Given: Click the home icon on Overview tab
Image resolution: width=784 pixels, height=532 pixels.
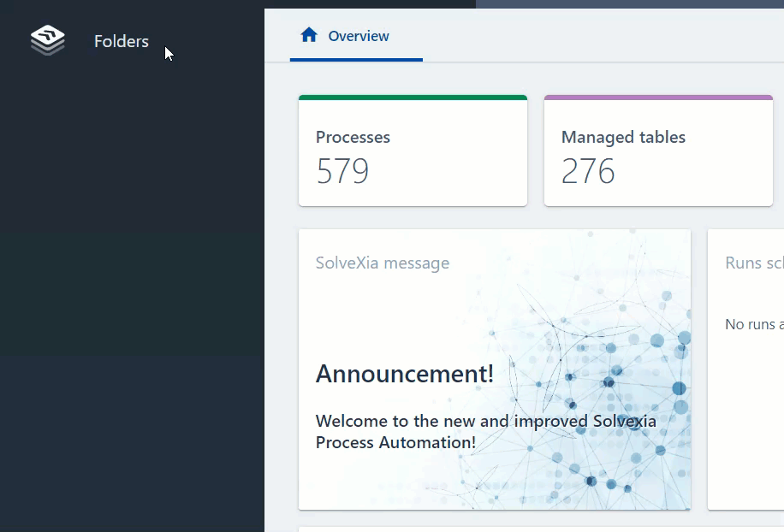Looking at the screenshot, I should pos(309,35).
